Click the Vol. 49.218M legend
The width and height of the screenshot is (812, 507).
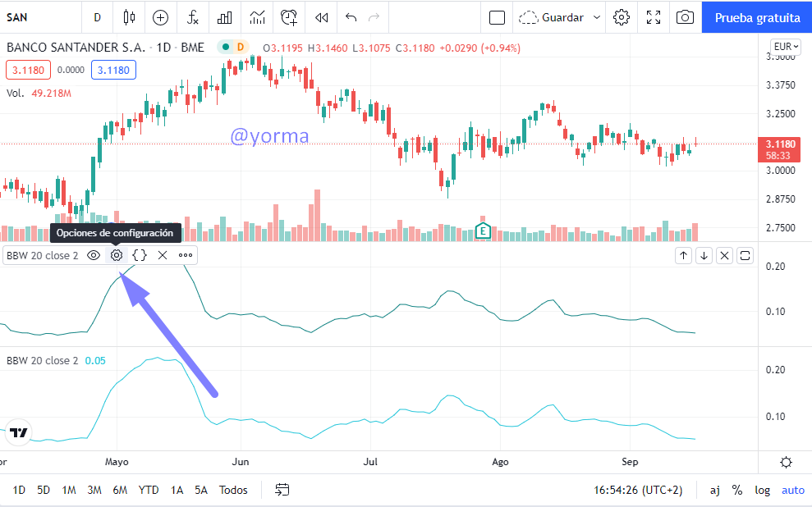(x=39, y=94)
